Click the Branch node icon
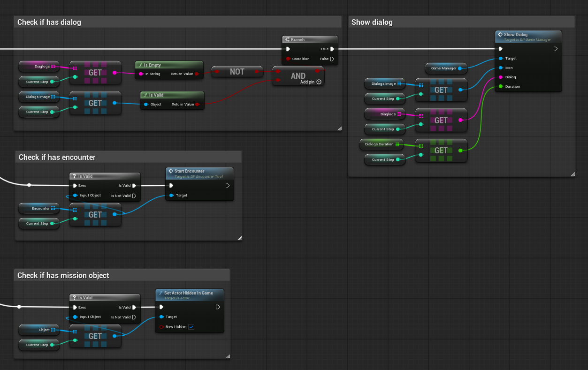The width and height of the screenshot is (588, 370). coord(287,40)
